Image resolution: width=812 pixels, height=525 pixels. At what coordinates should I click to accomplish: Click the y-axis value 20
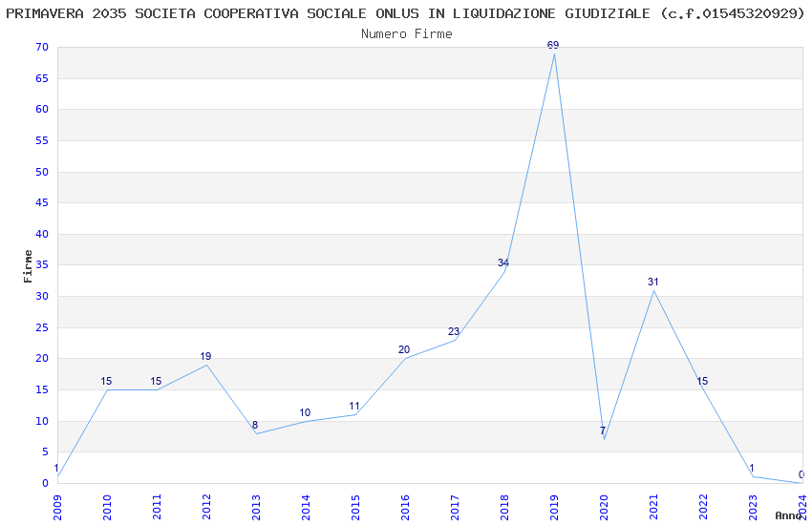click(x=42, y=359)
